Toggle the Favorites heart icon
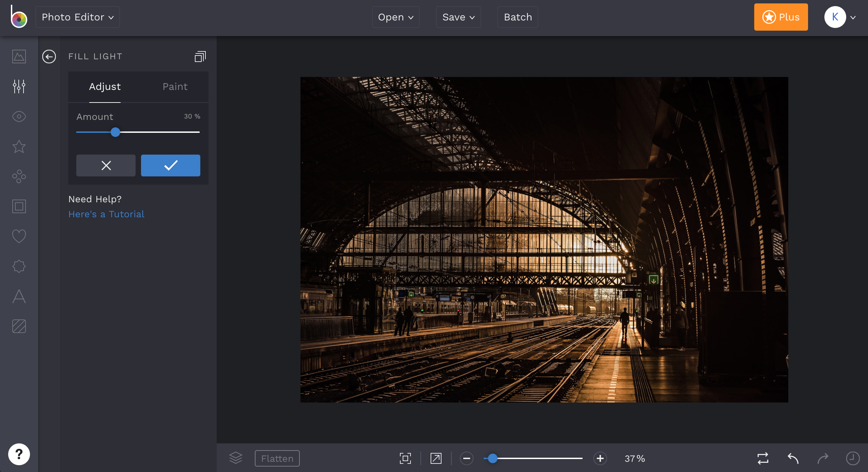Image resolution: width=868 pixels, height=472 pixels. [19, 236]
